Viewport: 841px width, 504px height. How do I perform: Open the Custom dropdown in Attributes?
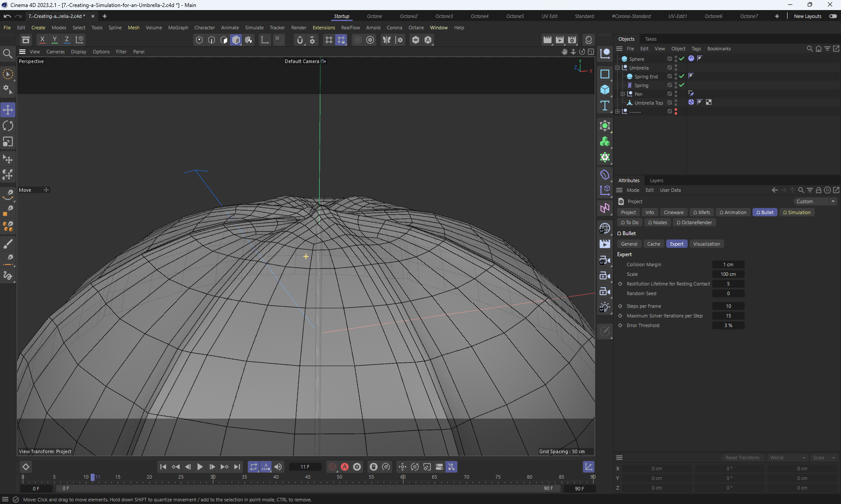tap(815, 201)
